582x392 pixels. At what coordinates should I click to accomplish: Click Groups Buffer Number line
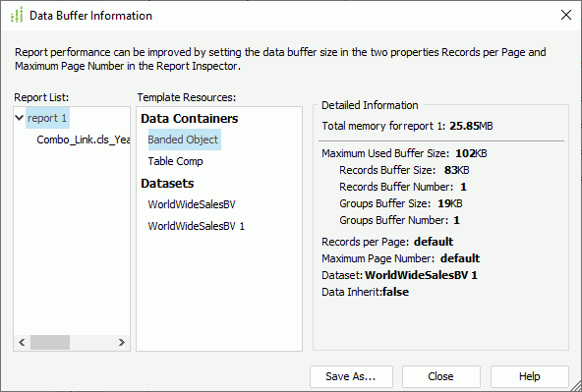coord(399,220)
